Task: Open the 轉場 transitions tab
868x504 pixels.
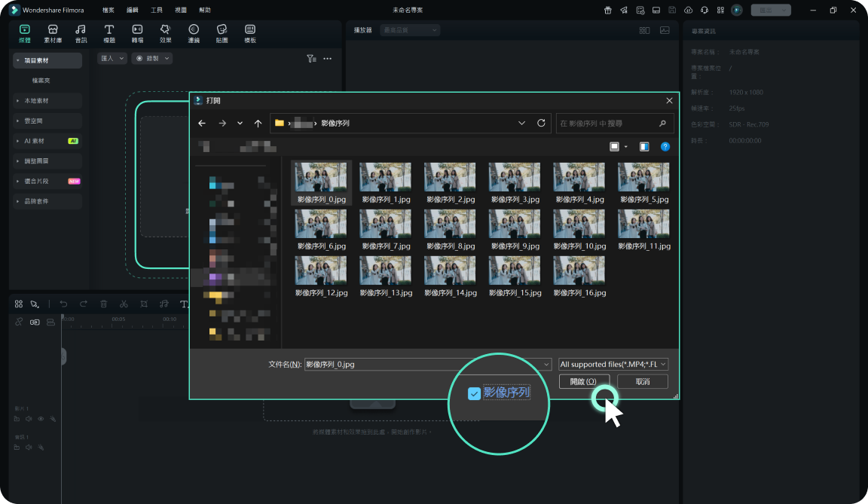Action: click(x=137, y=33)
